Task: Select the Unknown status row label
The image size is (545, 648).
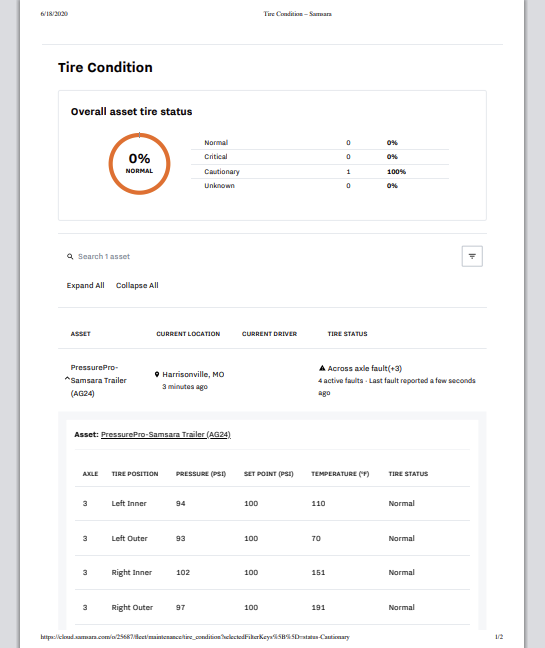Action: point(219,186)
